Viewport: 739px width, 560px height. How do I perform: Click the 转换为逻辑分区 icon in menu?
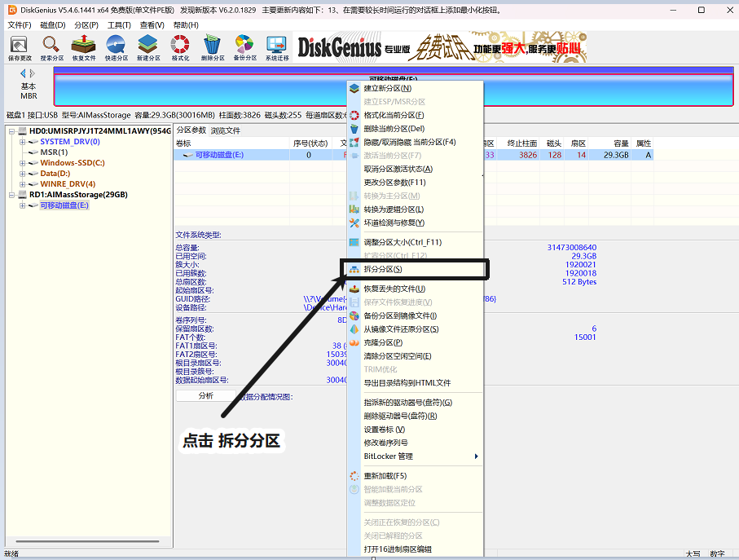[x=354, y=209]
